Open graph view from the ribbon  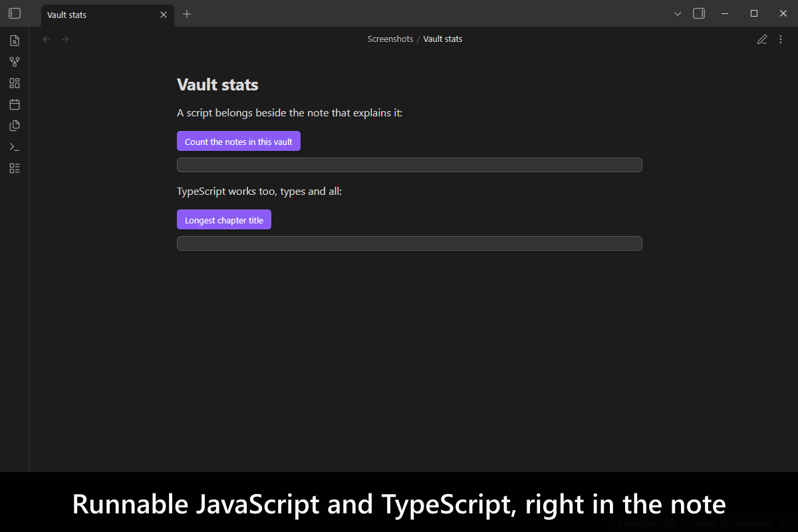pyautogui.click(x=15, y=62)
